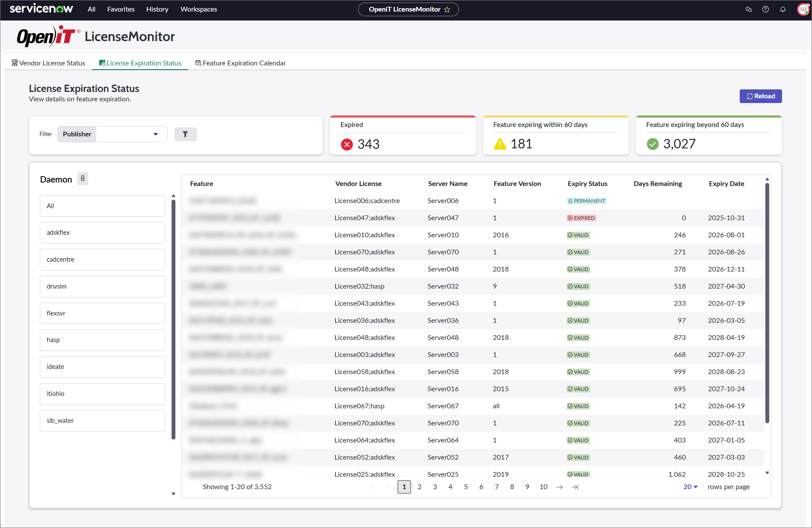The height and width of the screenshot is (528, 812).
Task: Switch to Feature Expiration Calendar tab
Action: 240,63
